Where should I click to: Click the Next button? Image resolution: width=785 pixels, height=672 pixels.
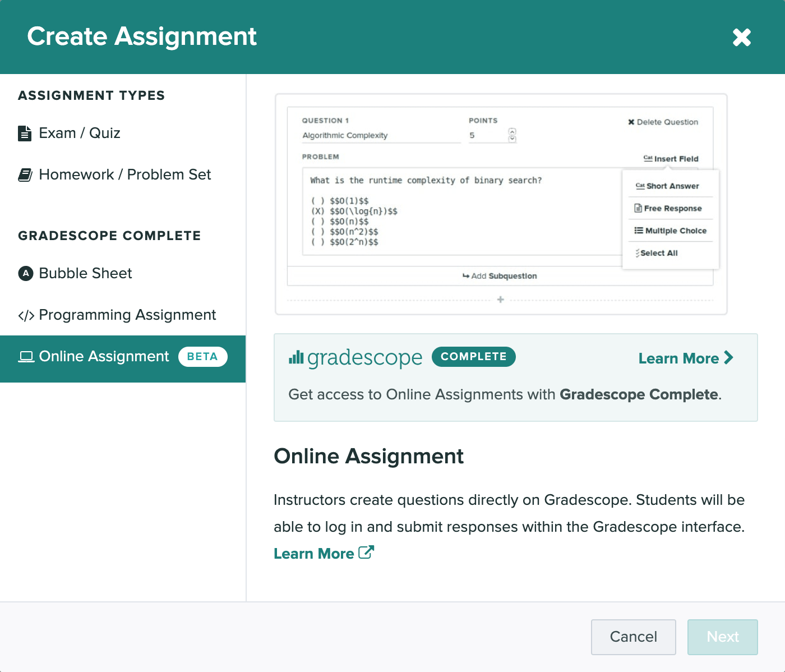coord(723,637)
